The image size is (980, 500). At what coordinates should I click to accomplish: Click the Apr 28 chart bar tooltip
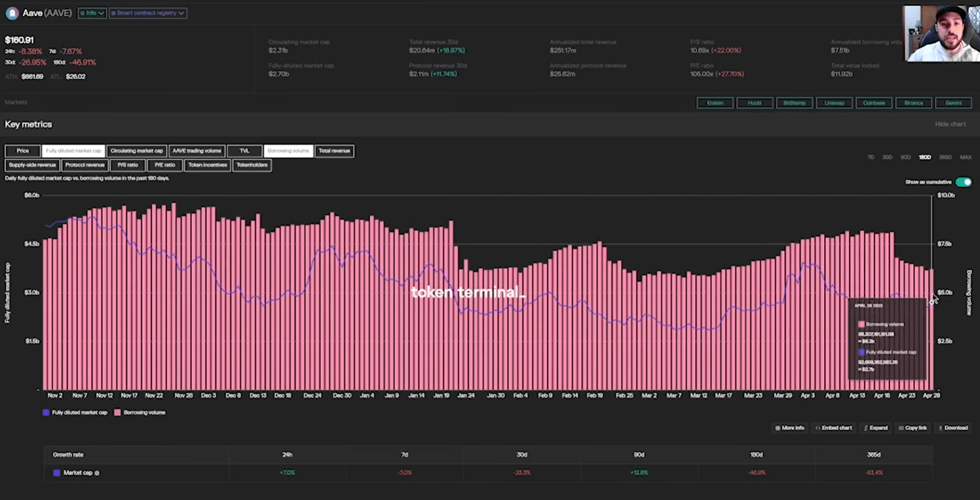click(x=887, y=339)
